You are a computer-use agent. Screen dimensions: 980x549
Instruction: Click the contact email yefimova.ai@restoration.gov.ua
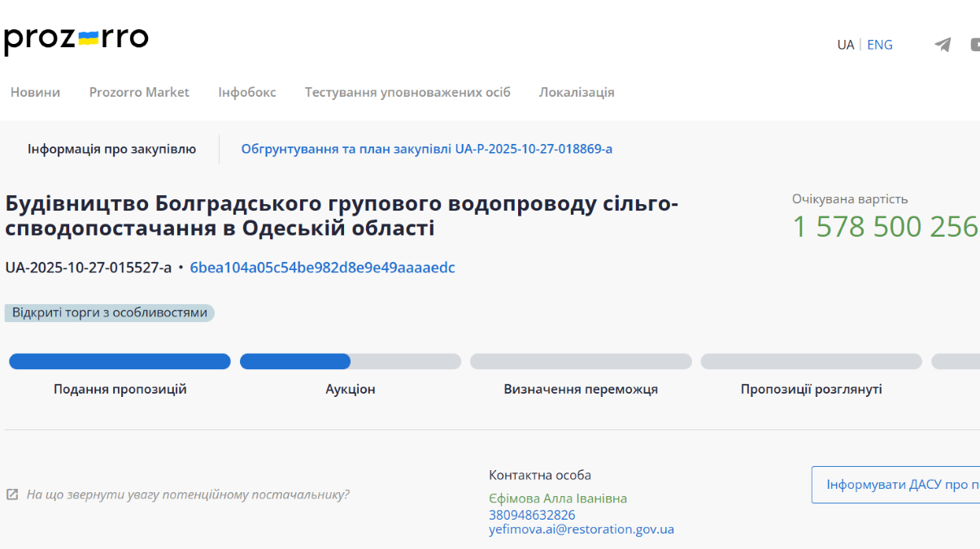point(581,529)
